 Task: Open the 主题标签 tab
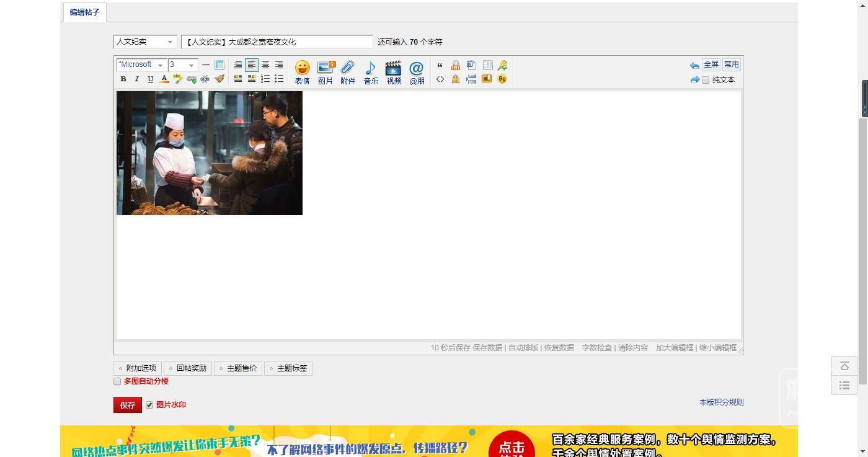point(288,368)
